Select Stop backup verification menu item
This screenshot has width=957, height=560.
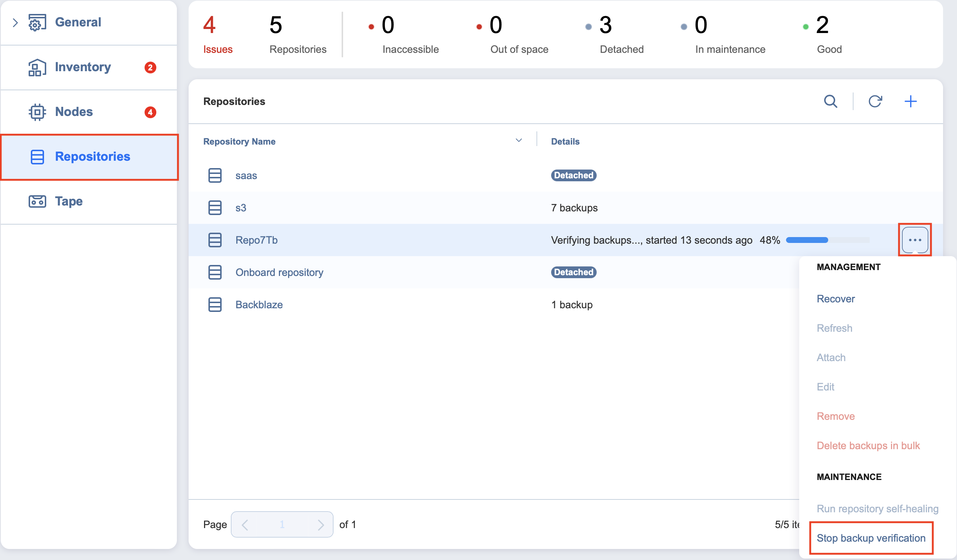point(871,538)
